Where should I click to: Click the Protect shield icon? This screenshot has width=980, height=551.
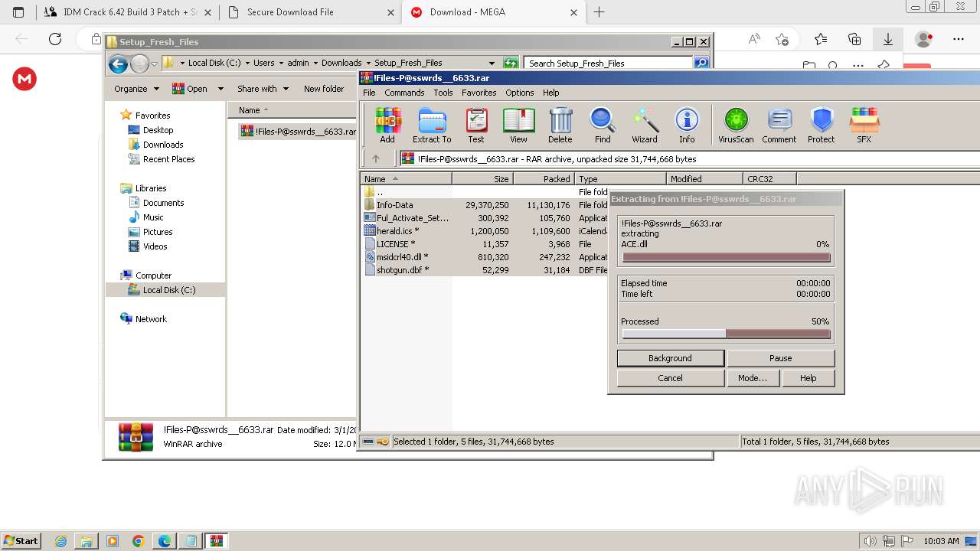tap(822, 126)
